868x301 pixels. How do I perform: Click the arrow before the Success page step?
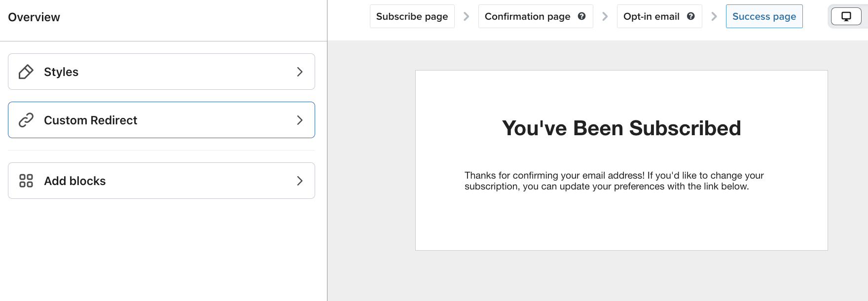click(714, 16)
